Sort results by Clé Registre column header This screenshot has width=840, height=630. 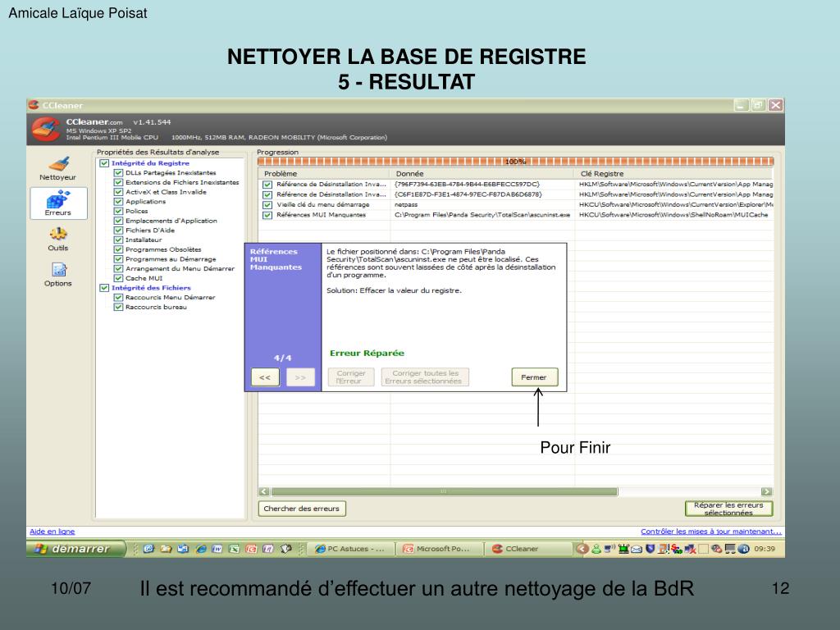(x=674, y=174)
